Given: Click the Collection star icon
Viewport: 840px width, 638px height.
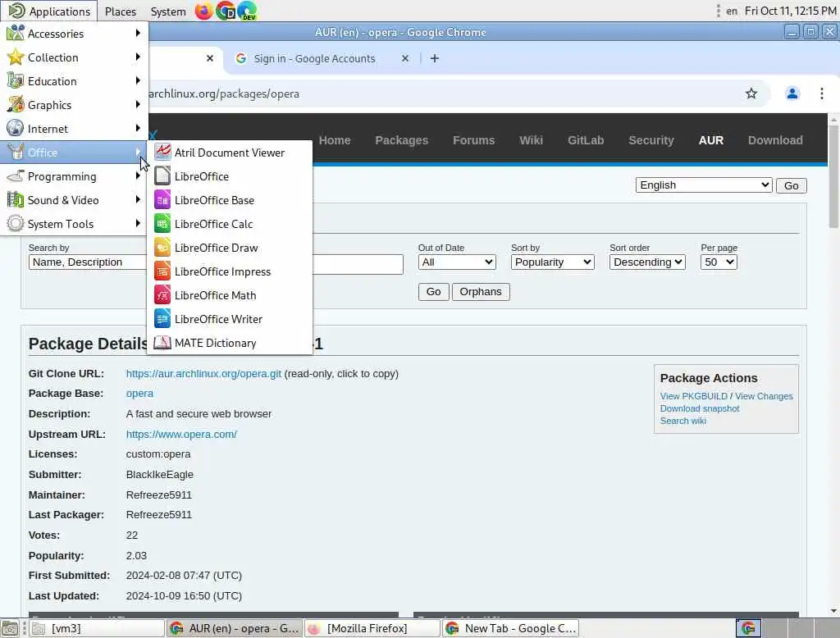Looking at the screenshot, I should point(15,57).
